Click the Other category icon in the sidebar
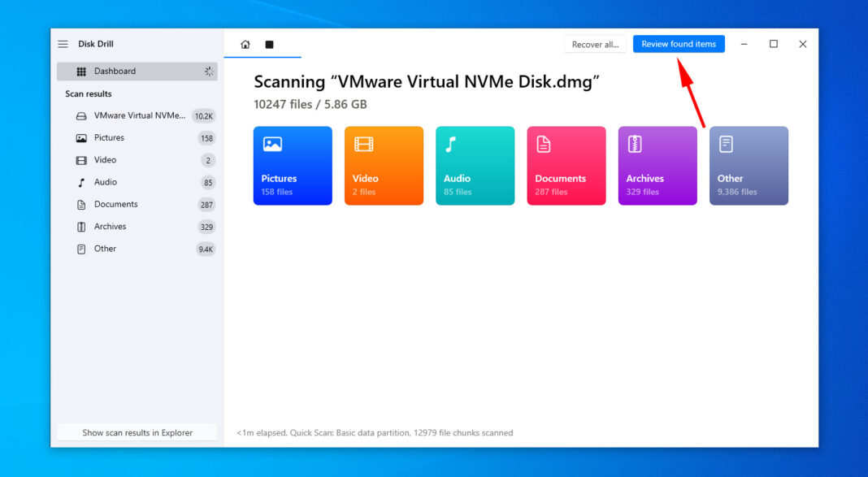 tap(80, 249)
